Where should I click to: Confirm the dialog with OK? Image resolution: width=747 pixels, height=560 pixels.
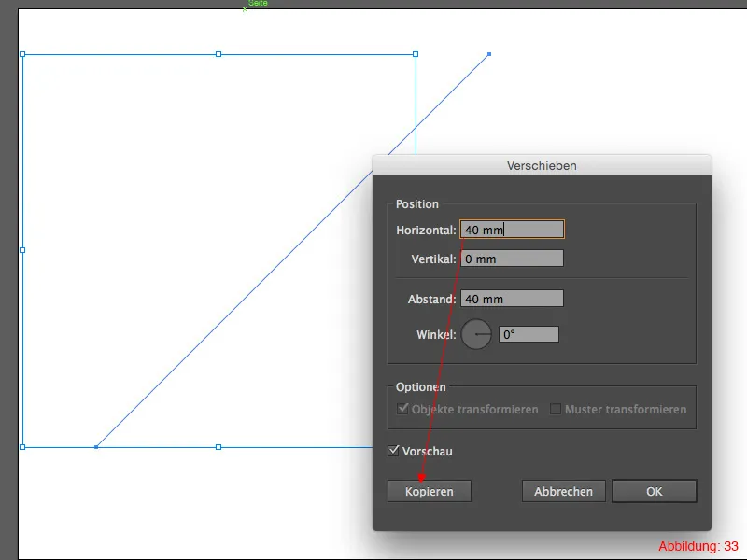click(x=655, y=491)
